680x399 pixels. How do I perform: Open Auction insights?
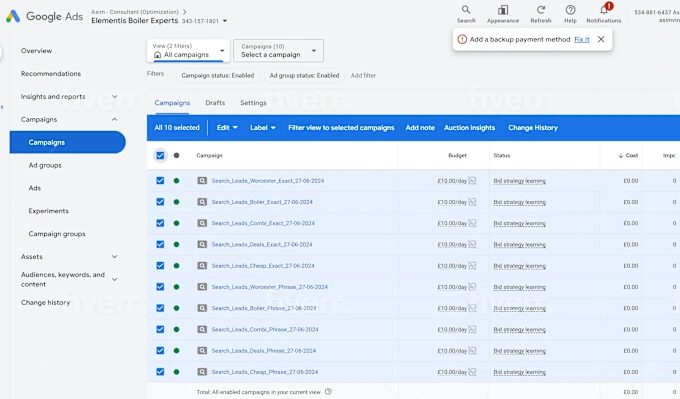click(469, 128)
